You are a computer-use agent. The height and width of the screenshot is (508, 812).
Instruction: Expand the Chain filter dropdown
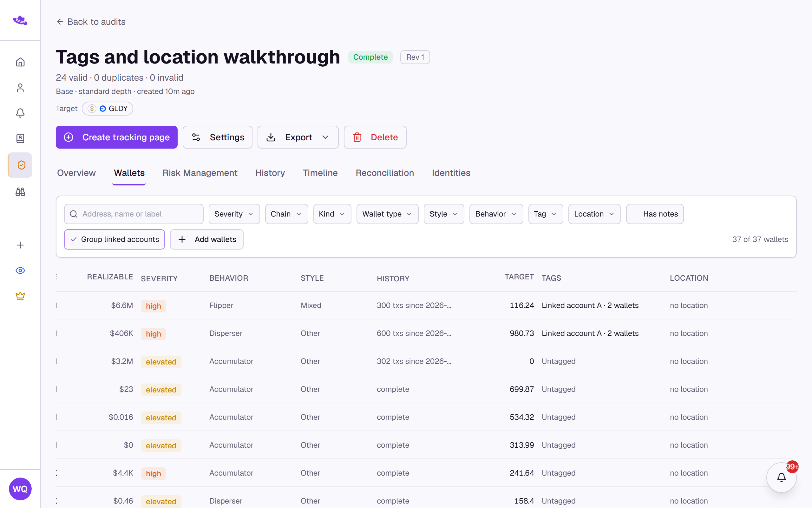coord(286,214)
